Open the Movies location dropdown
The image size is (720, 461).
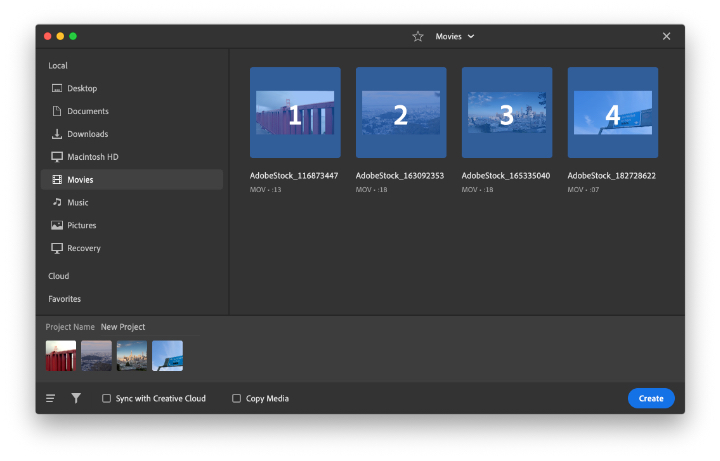(455, 36)
